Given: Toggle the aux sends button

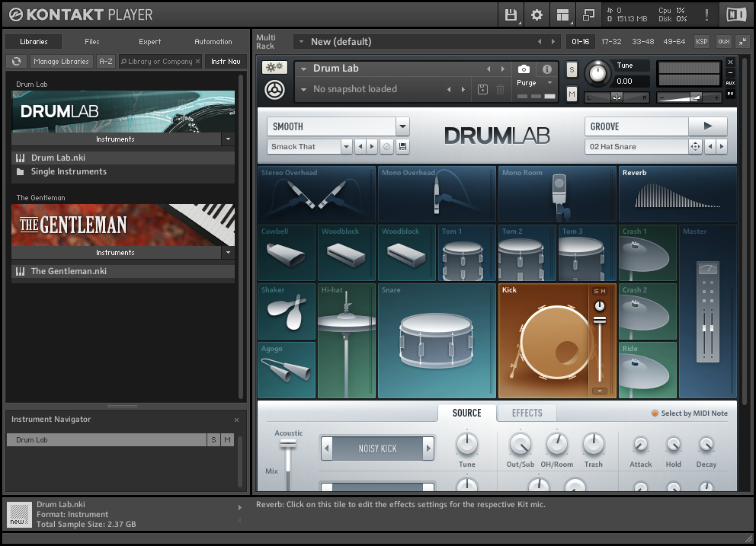Looking at the screenshot, I should (724, 41).
